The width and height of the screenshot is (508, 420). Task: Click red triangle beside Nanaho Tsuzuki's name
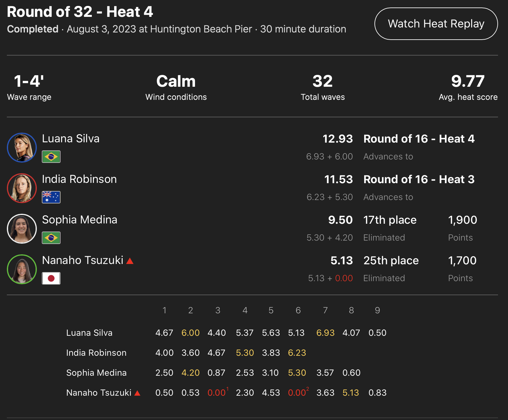tap(130, 261)
